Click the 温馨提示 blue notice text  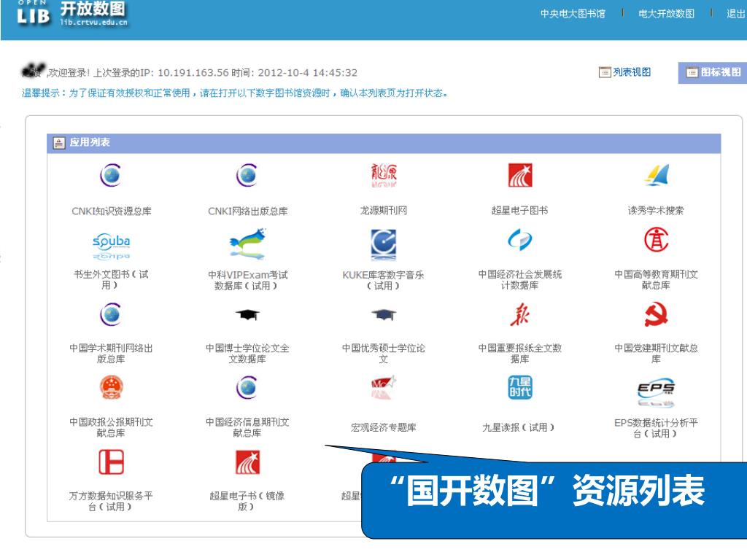[x=234, y=93]
